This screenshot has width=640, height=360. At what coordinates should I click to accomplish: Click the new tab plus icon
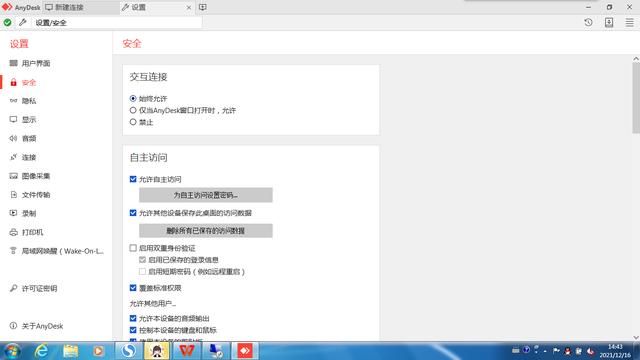[202, 7]
